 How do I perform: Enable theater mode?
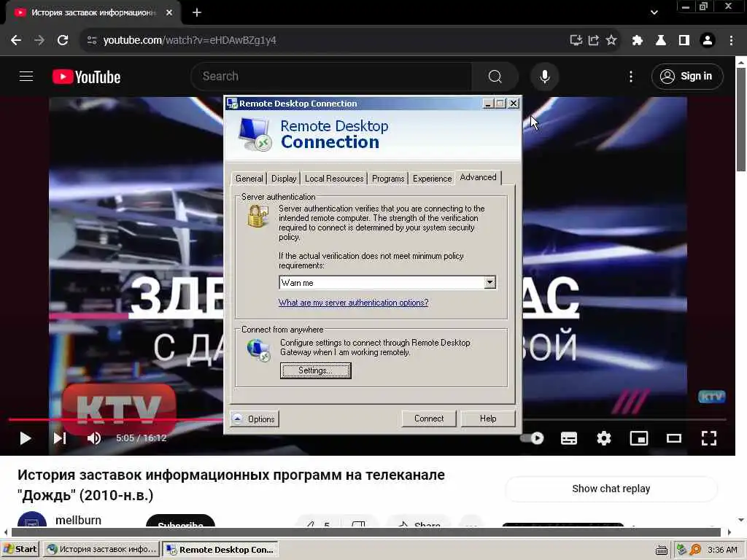pos(673,438)
